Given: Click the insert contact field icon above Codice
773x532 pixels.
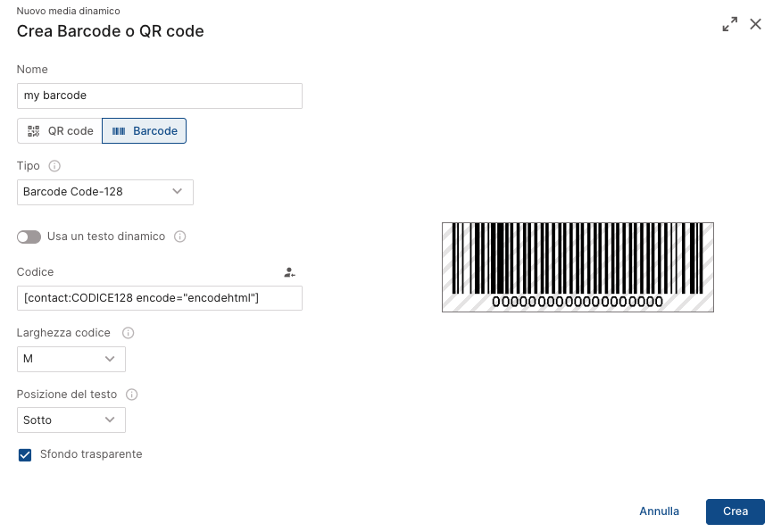Looking at the screenshot, I should coord(289,272).
